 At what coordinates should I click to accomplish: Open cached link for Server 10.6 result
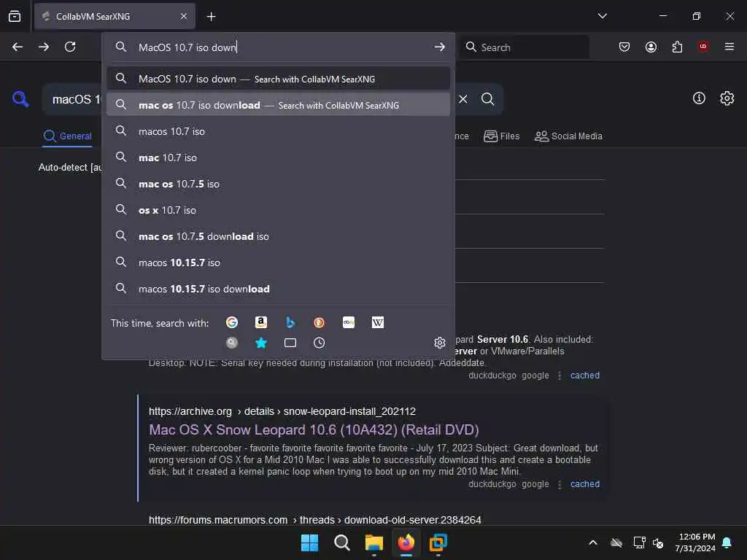point(585,376)
